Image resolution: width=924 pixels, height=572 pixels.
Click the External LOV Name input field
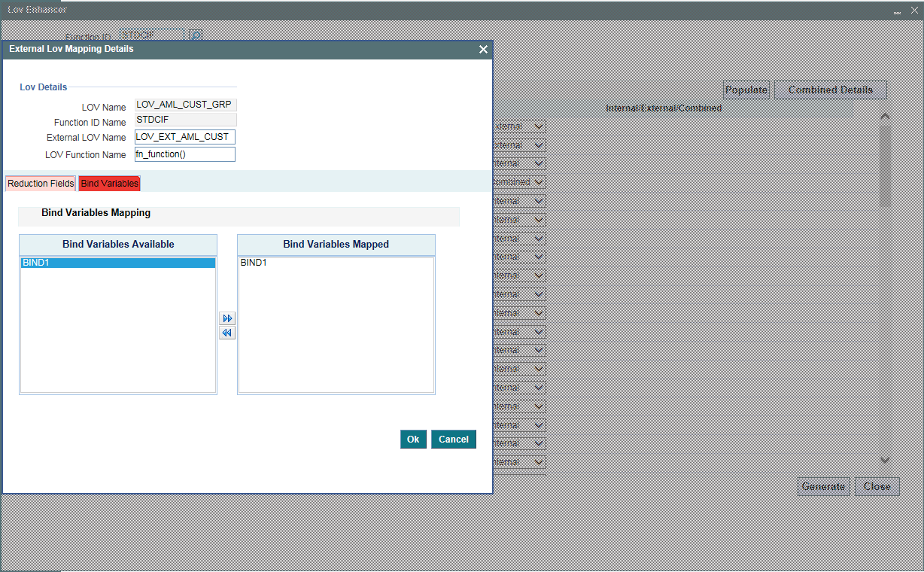(x=184, y=137)
